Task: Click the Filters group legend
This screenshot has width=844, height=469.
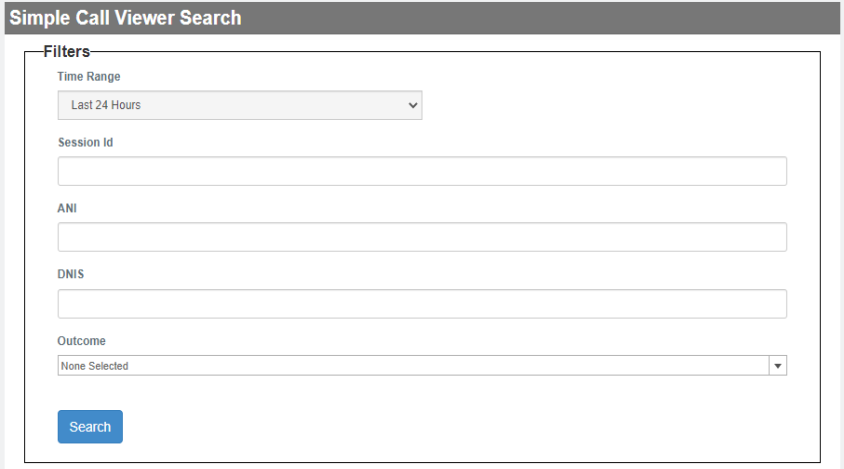Action: (66, 51)
